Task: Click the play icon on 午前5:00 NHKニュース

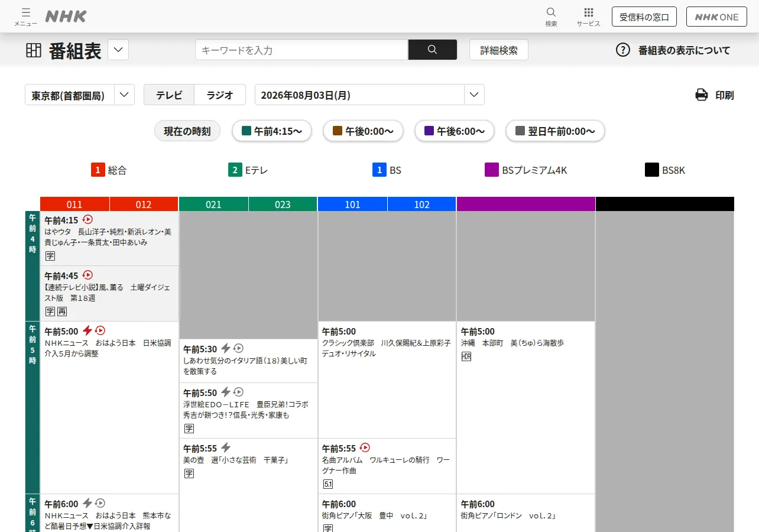Action: 100,330
